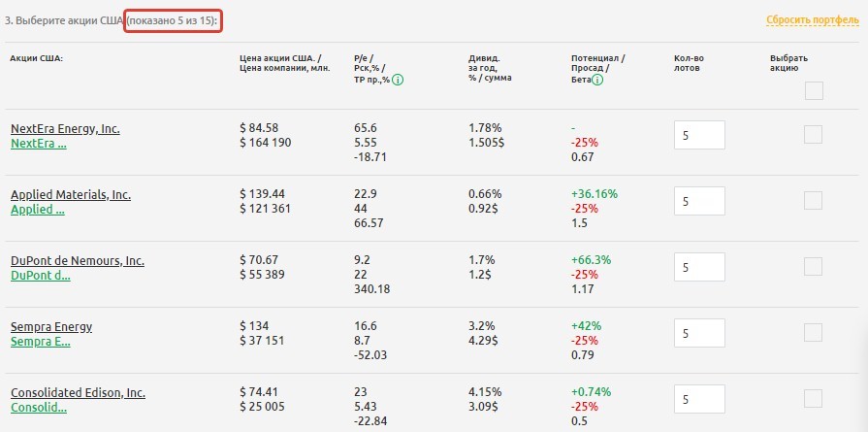Click the green 'NextEra ...' short link

click(x=39, y=144)
